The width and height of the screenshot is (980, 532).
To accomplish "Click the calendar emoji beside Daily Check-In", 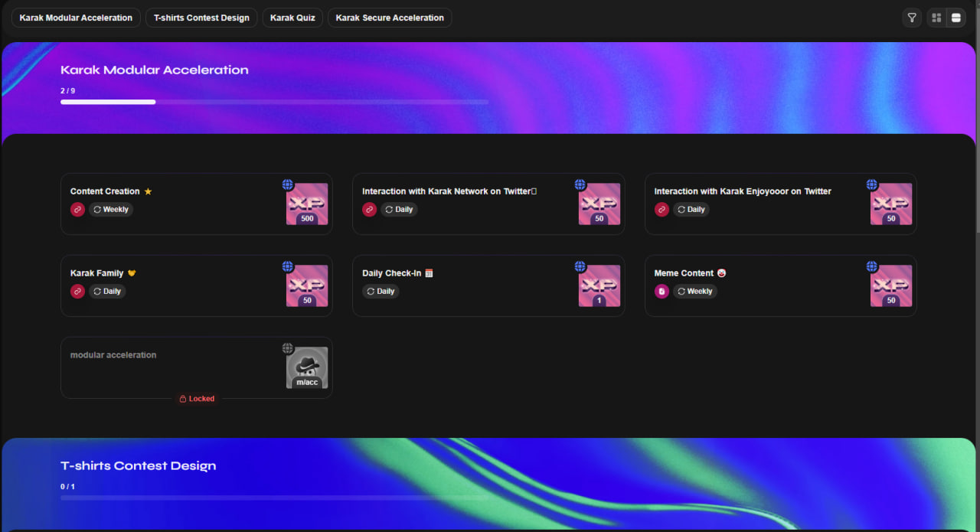I will (429, 273).
